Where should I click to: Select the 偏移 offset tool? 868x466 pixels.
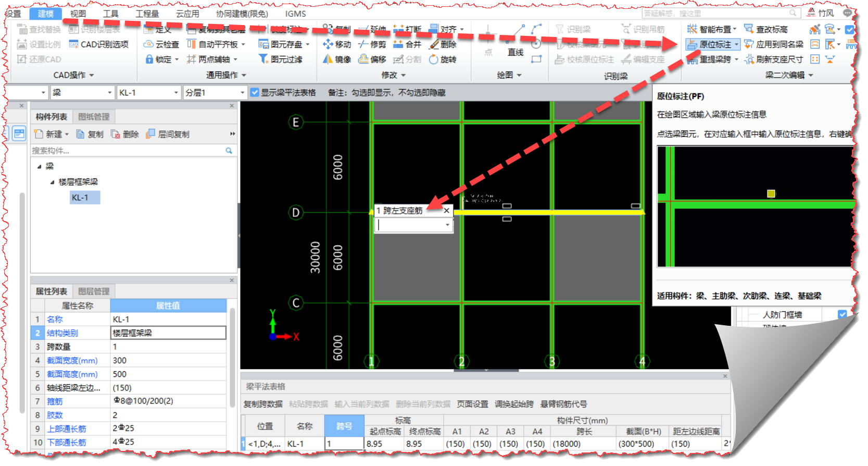[x=372, y=59]
